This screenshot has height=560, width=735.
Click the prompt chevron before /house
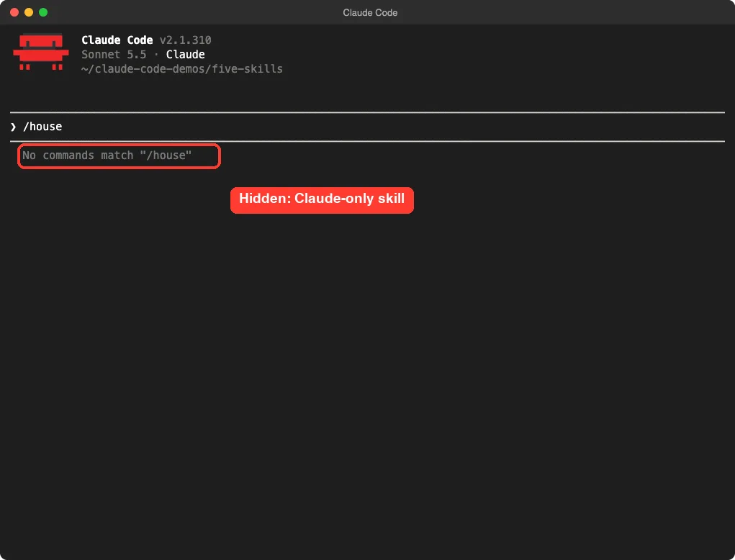(x=13, y=127)
